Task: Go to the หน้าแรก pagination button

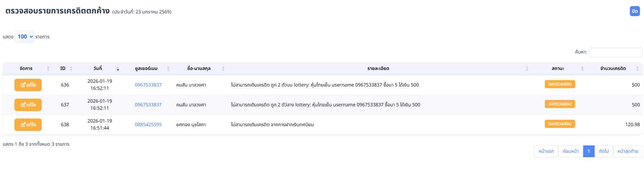Action: [546, 151]
